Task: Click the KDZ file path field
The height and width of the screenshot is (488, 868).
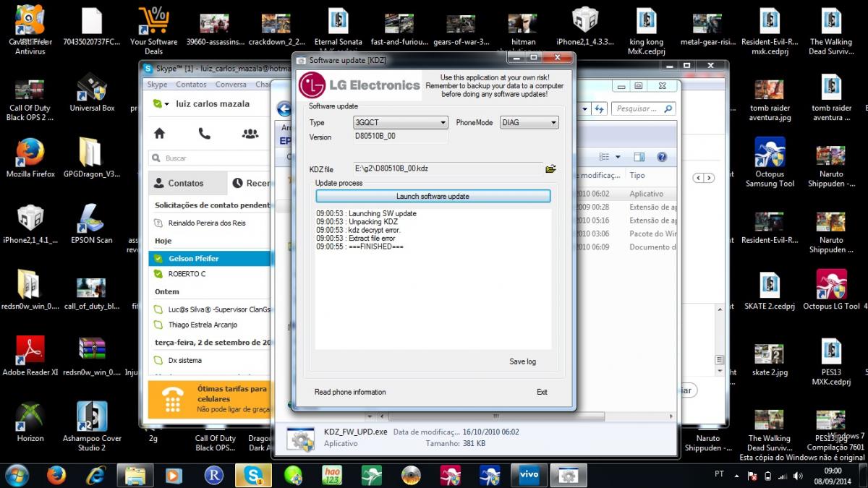Action: (448, 168)
